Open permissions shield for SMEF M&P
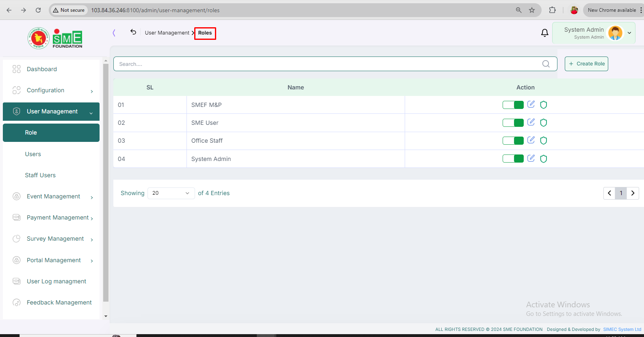 (x=544, y=105)
